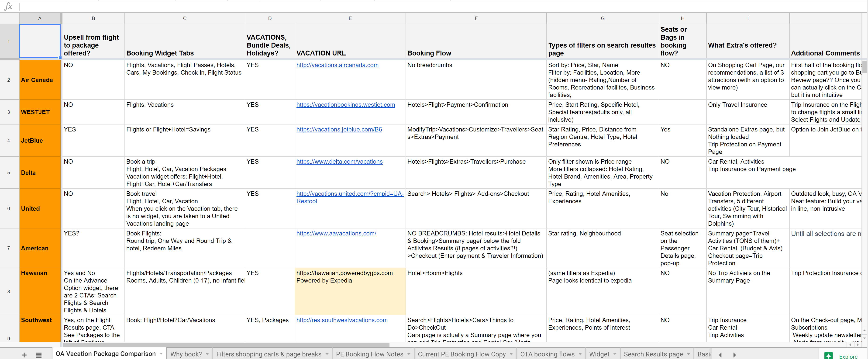
Task: Open the Delta vacations hyperlink
Action: 339,162
